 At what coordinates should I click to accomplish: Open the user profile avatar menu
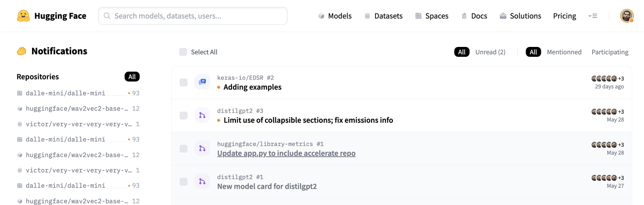point(627,16)
